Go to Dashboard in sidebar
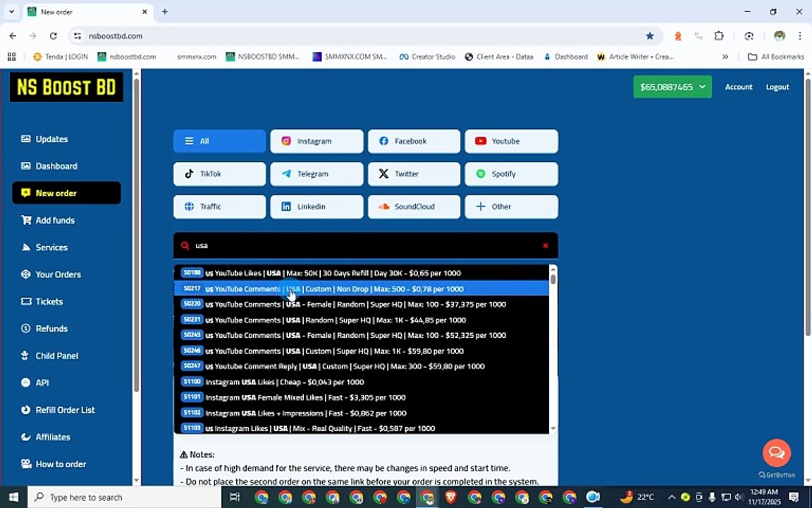 click(56, 166)
